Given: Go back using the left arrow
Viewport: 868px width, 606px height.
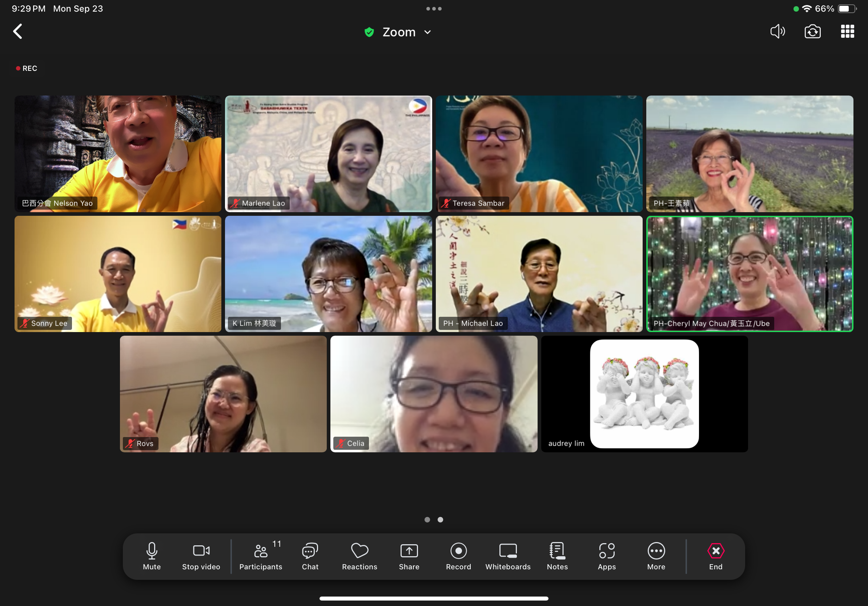Looking at the screenshot, I should coord(17,31).
